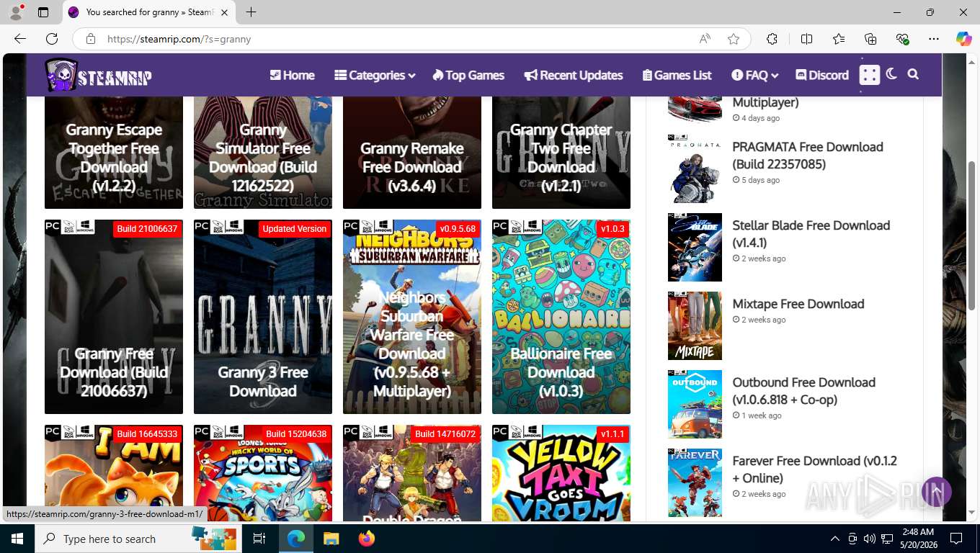Open Granny Remake Free Download card
The width and height of the screenshot is (980, 553).
coord(412,153)
